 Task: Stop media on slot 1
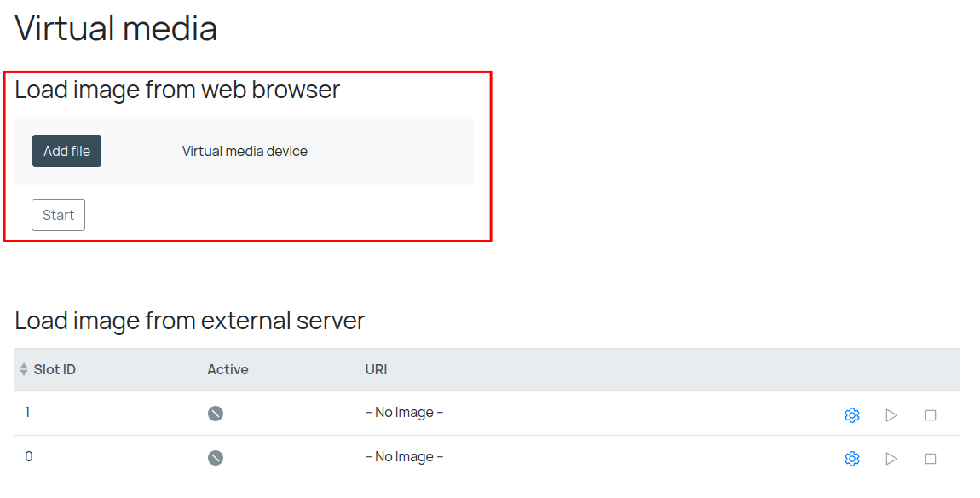(x=931, y=415)
